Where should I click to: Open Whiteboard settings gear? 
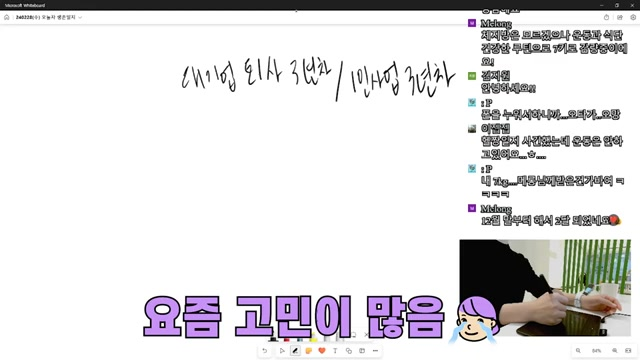coord(633,17)
